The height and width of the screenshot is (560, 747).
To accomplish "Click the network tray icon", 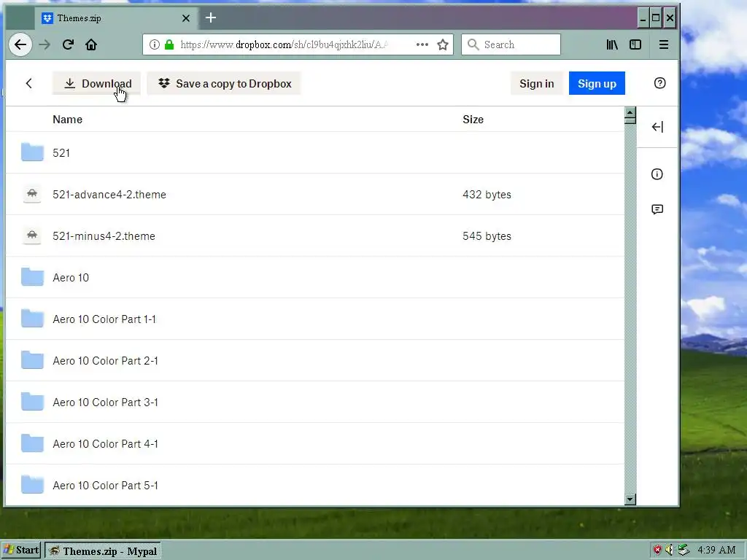I will [684, 550].
